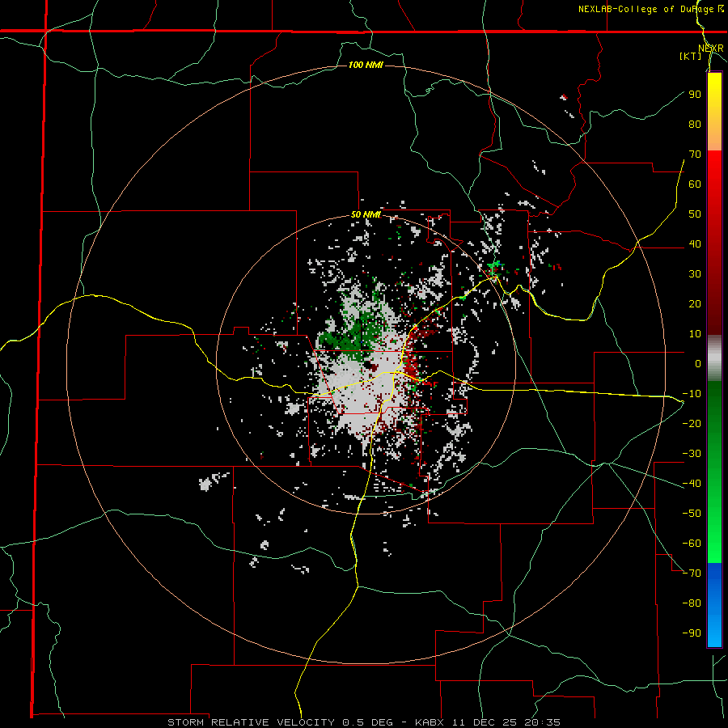Click the positive 10 scale value
728x728 pixels.
[695, 334]
